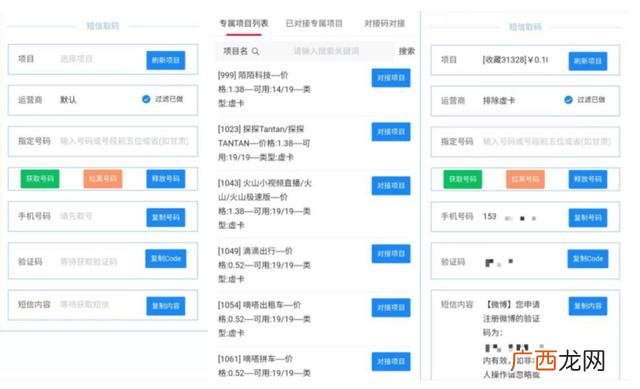The image size is (640, 389).
Task: Click 刷新项目 button in the left panel
Action: click(166, 60)
